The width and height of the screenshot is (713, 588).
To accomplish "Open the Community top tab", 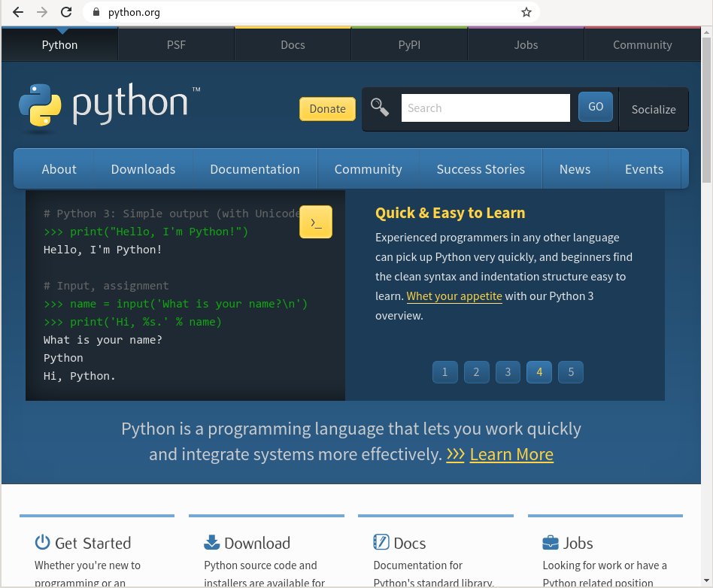I will (x=642, y=44).
